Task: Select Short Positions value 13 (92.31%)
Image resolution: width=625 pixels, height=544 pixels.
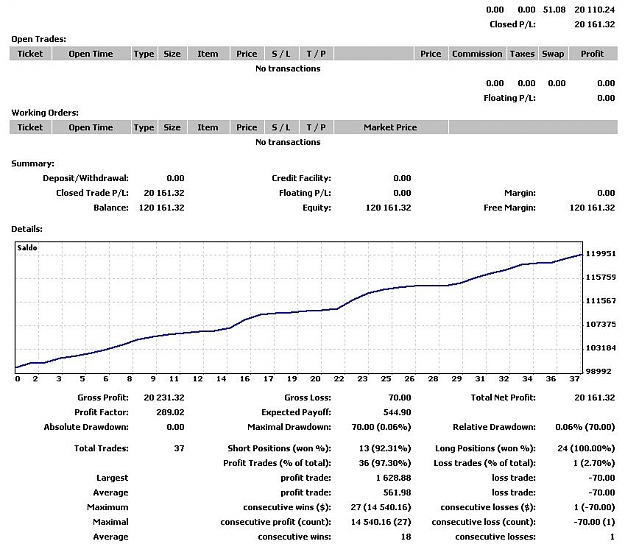Action: click(x=385, y=448)
